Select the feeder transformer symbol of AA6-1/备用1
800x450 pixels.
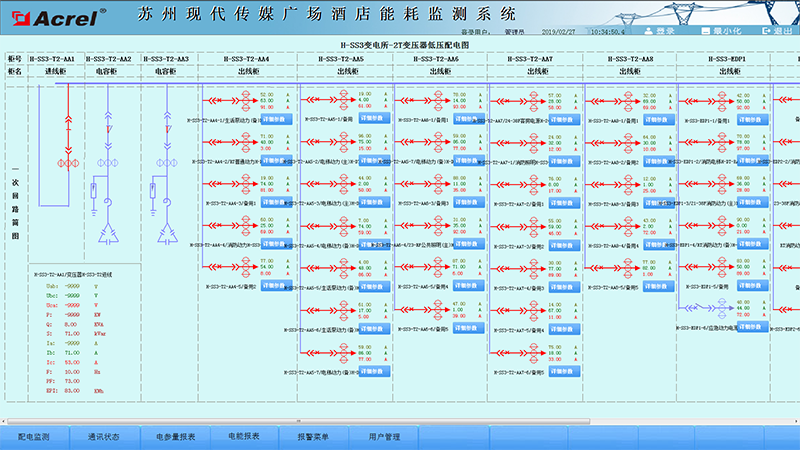(438, 101)
